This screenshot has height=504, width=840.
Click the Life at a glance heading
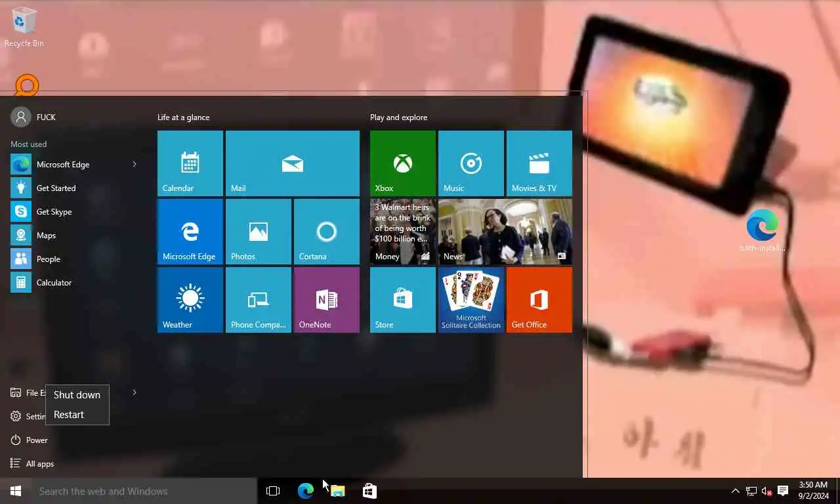(183, 117)
